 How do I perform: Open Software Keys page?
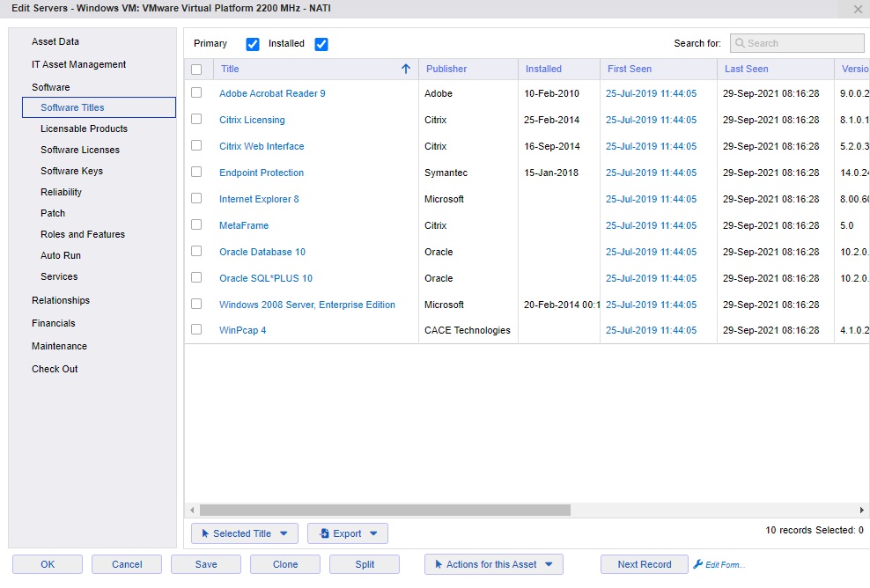coord(71,171)
